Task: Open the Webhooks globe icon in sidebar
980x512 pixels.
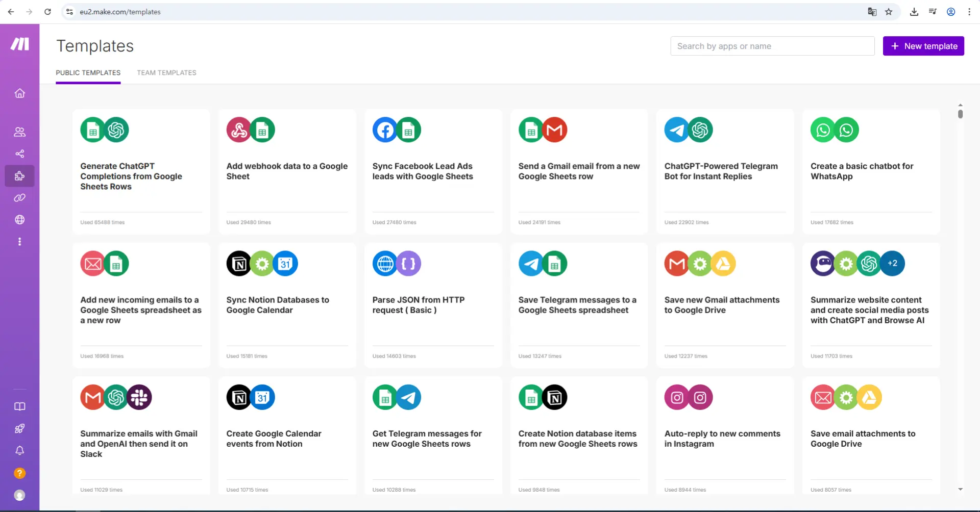Action: point(19,220)
